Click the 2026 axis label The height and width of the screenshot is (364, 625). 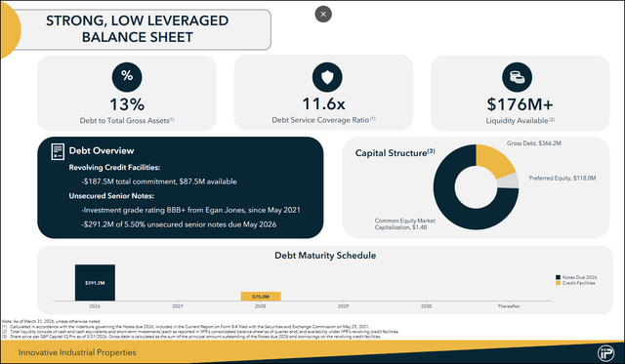pyautogui.click(x=95, y=306)
